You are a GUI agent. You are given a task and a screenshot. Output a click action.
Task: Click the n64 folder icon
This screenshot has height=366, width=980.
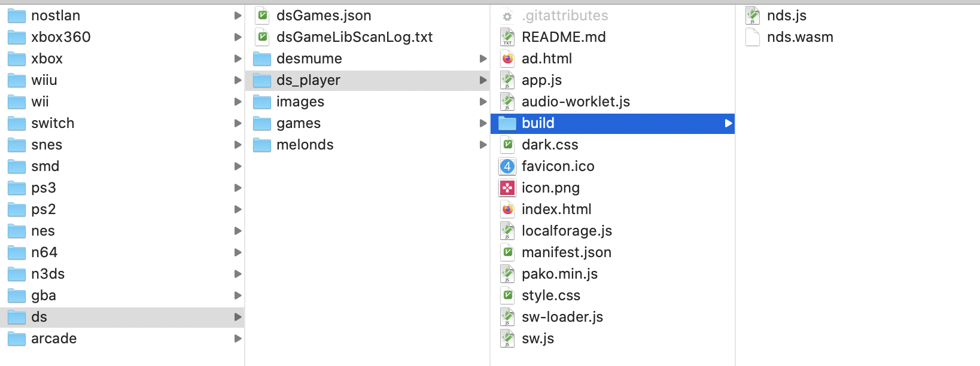[x=16, y=252]
